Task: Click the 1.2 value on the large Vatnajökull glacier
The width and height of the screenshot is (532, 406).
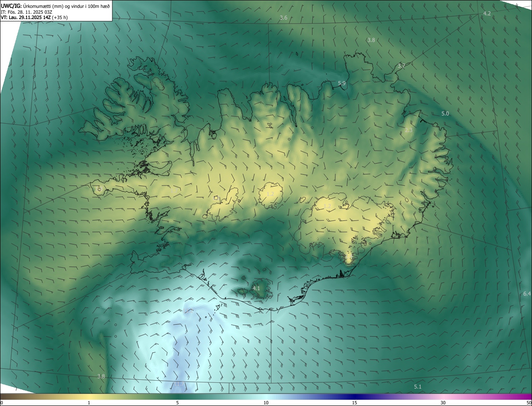Action: (327, 206)
